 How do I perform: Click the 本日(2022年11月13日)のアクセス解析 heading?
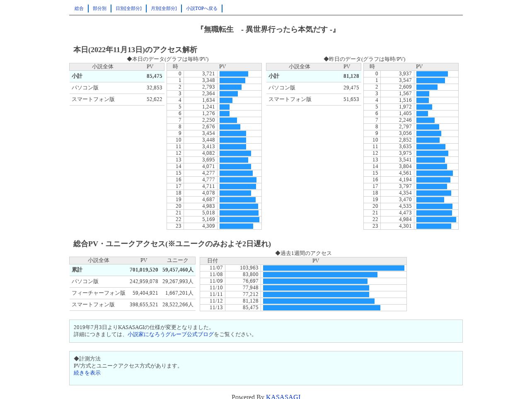click(135, 50)
